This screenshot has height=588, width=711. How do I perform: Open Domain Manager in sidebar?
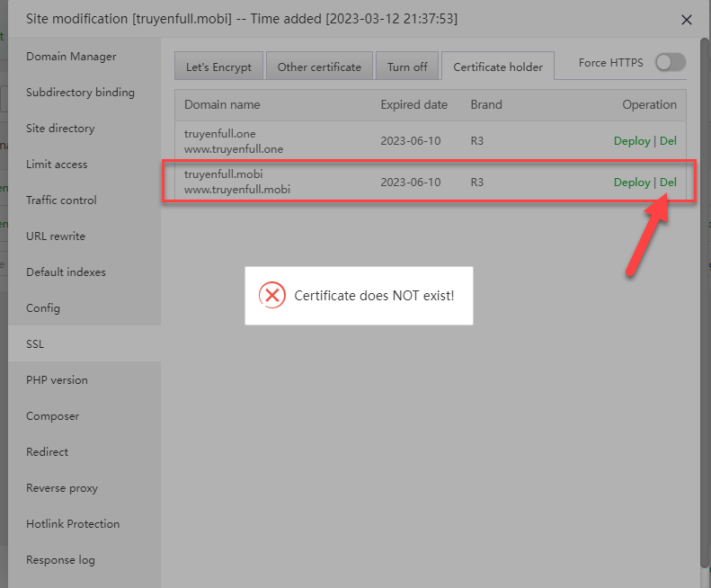coord(71,57)
